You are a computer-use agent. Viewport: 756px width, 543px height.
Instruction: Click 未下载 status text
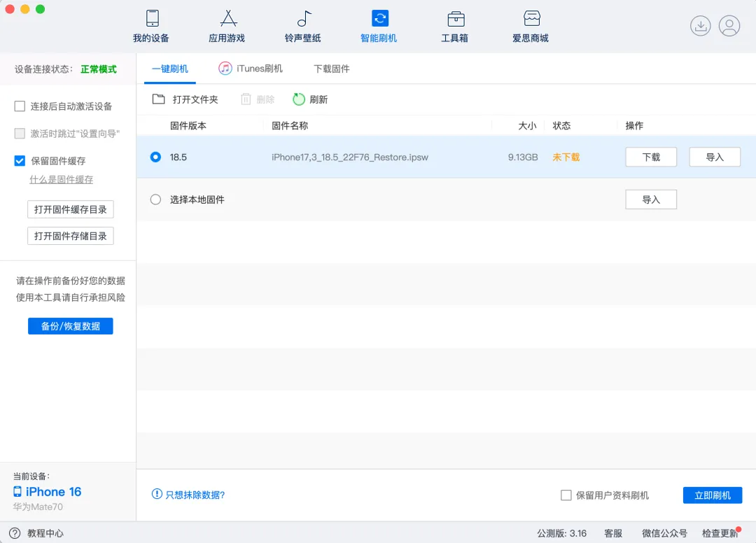pyautogui.click(x=566, y=157)
